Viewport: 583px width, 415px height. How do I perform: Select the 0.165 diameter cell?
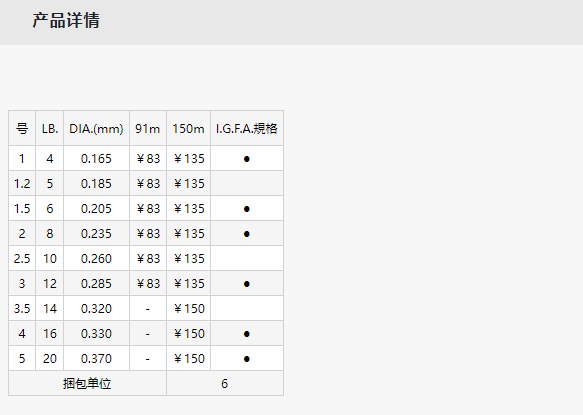pyautogui.click(x=96, y=158)
